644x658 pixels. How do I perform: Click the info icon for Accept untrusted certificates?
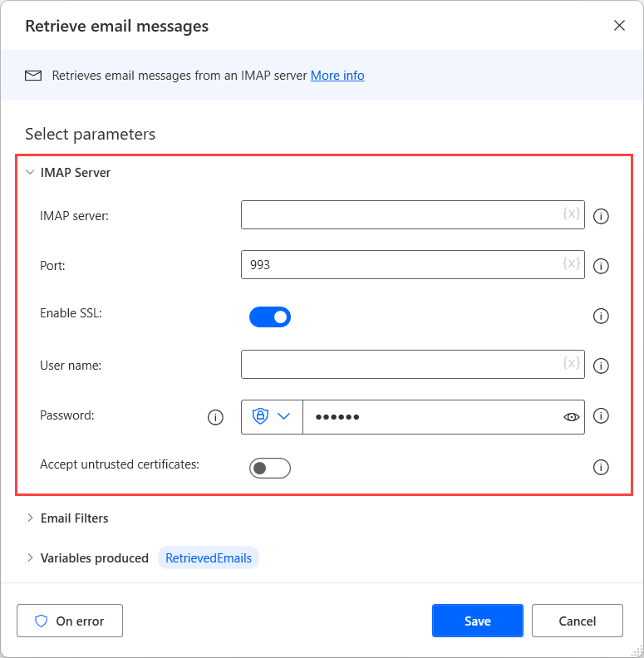pyautogui.click(x=601, y=467)
